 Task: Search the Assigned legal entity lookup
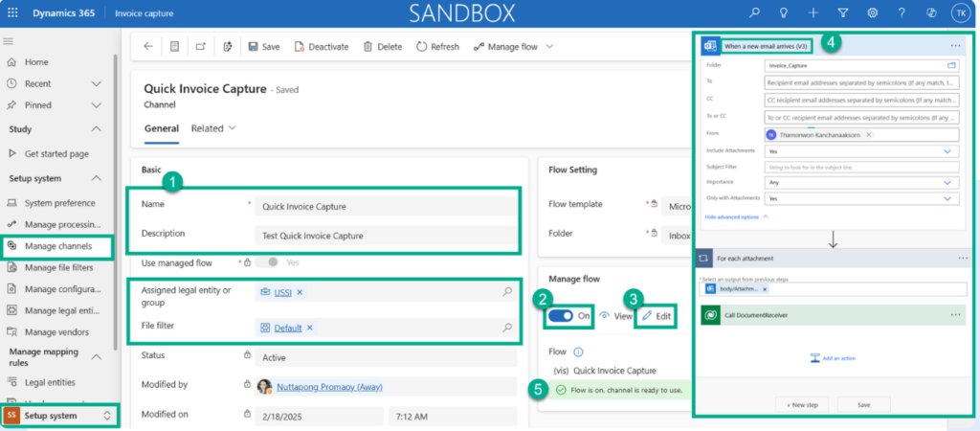(507, 291)
